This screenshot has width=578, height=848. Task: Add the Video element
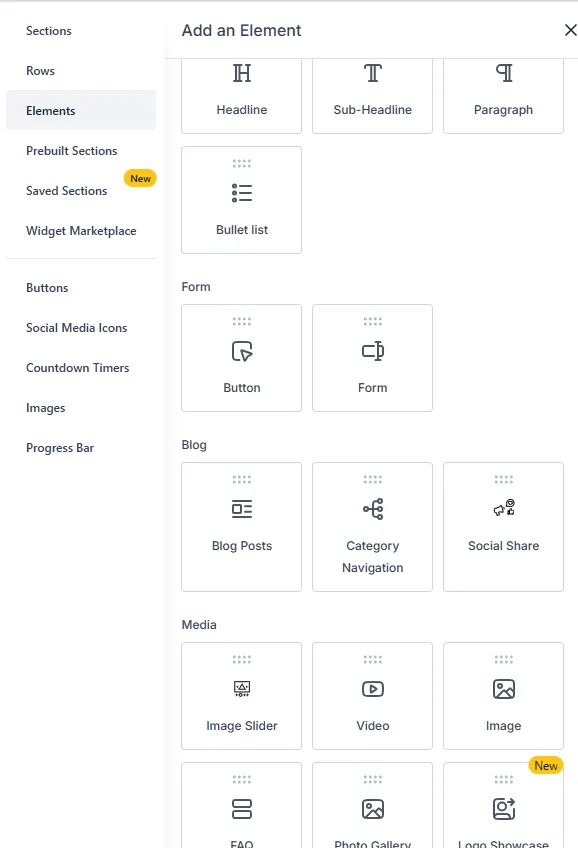click(372, 695)
